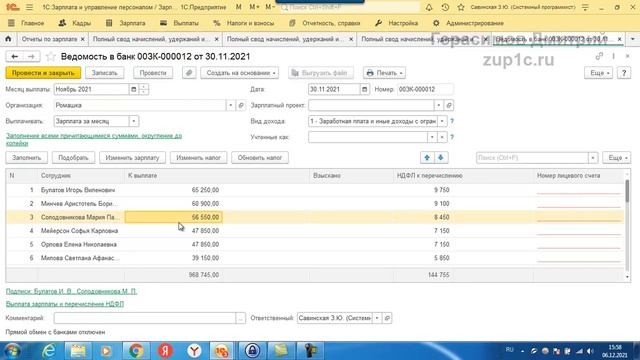
Task: Close the Отчеты по зарплате tab
Action: click(x=82, y=39)
